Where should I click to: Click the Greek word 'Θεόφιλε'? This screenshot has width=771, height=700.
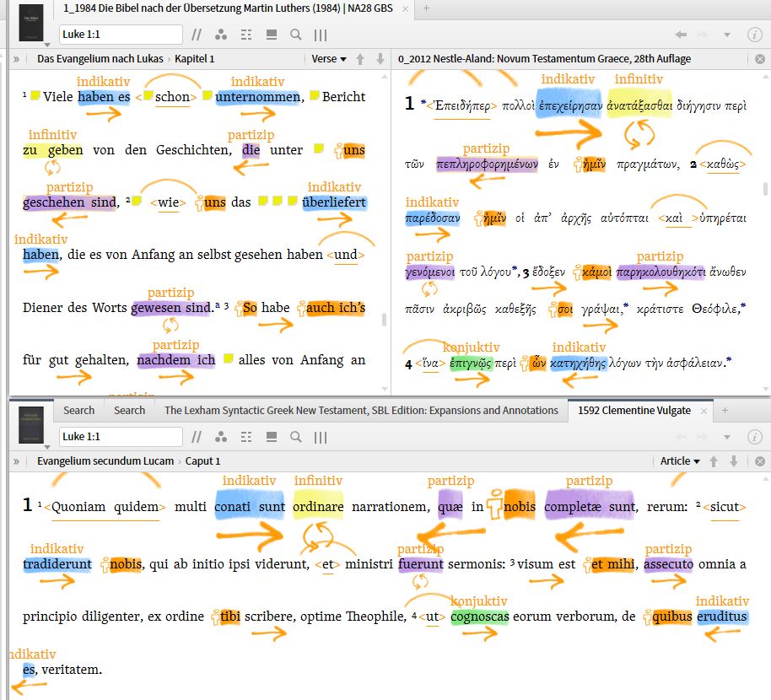click(716, 310)
